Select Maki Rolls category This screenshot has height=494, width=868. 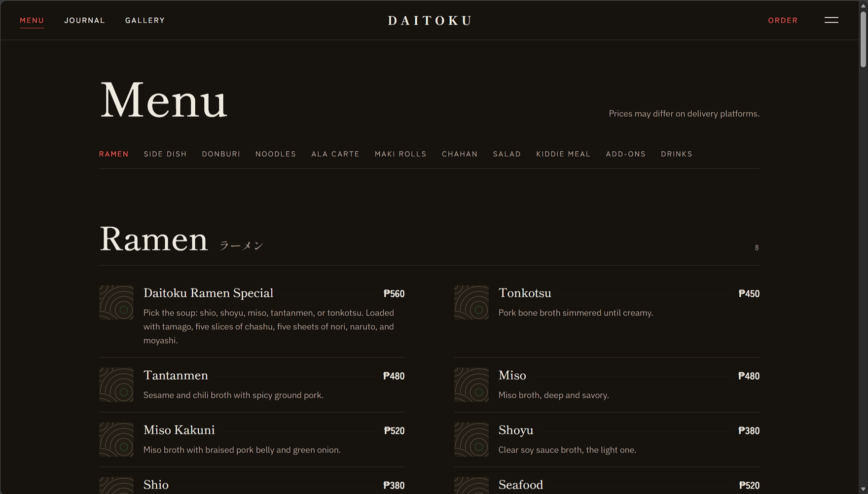(x=400, y=154)
